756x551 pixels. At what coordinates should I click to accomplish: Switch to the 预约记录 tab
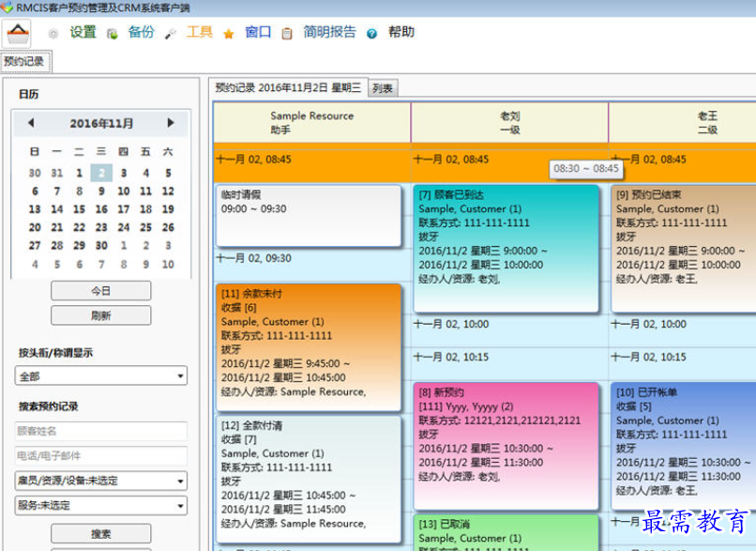point(25,61)
